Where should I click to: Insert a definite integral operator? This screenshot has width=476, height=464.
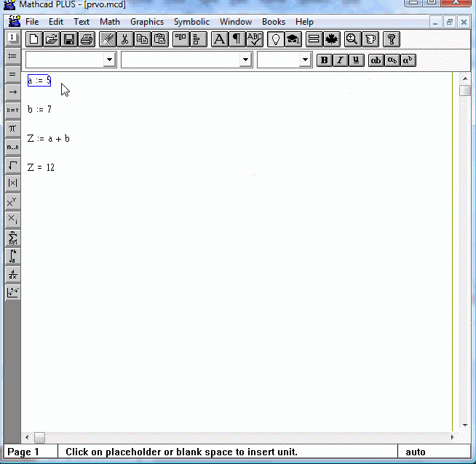pos(12,256)
